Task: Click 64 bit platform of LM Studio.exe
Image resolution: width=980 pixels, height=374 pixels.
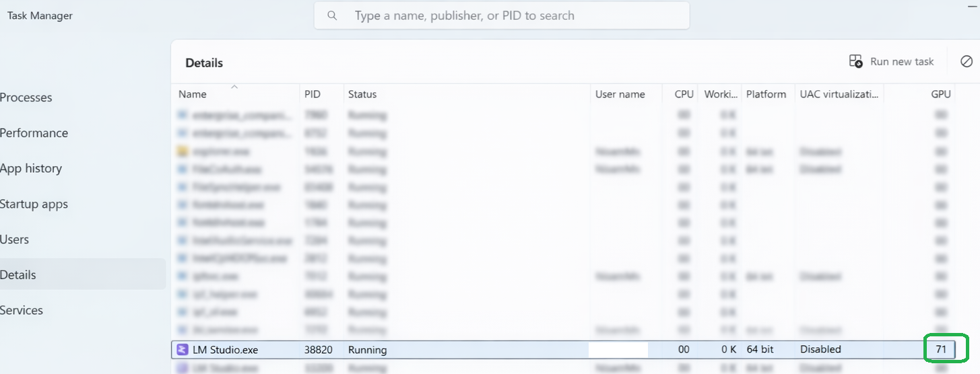Action: (760, 350)
